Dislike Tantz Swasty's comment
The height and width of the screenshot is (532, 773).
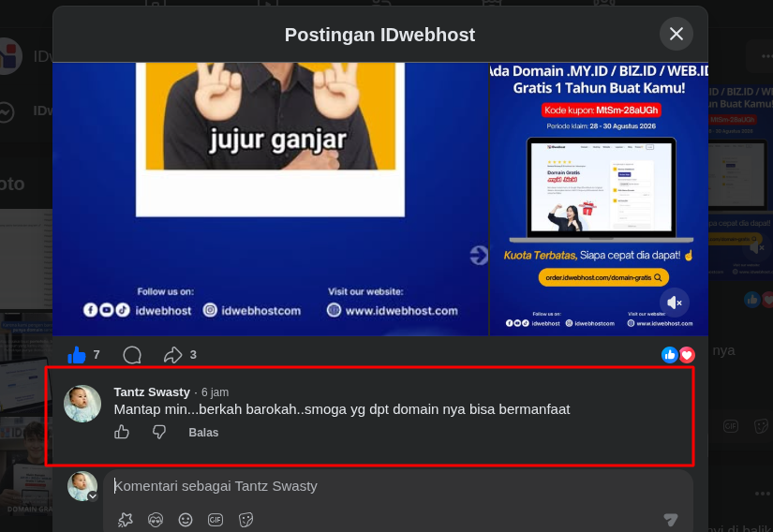point(158,432)
